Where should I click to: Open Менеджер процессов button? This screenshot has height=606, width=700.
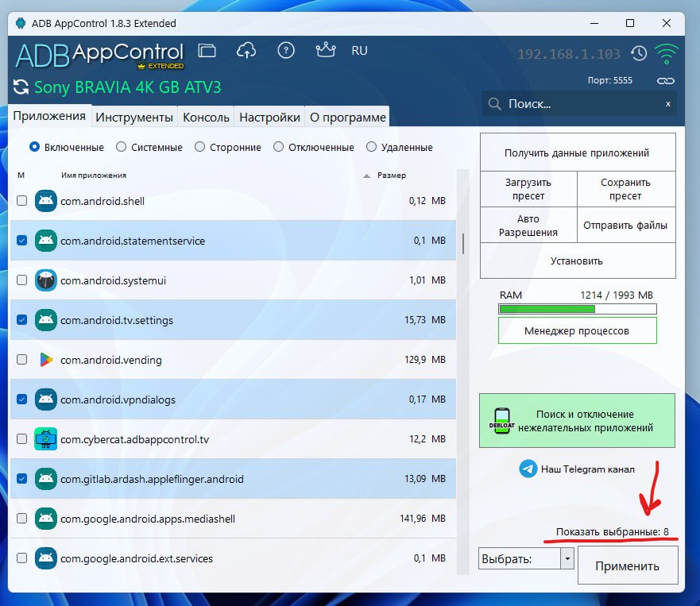tap(577, 330)
